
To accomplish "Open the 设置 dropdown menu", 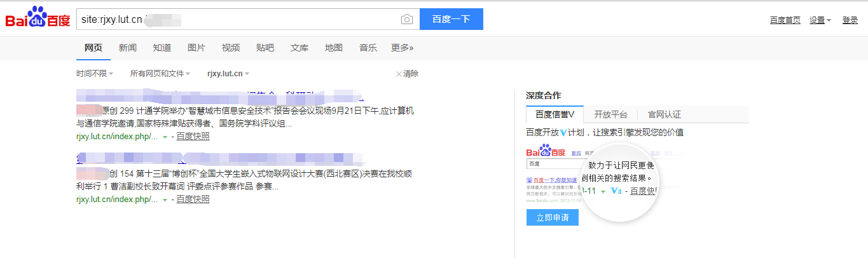I will click(x=820, y=20).
